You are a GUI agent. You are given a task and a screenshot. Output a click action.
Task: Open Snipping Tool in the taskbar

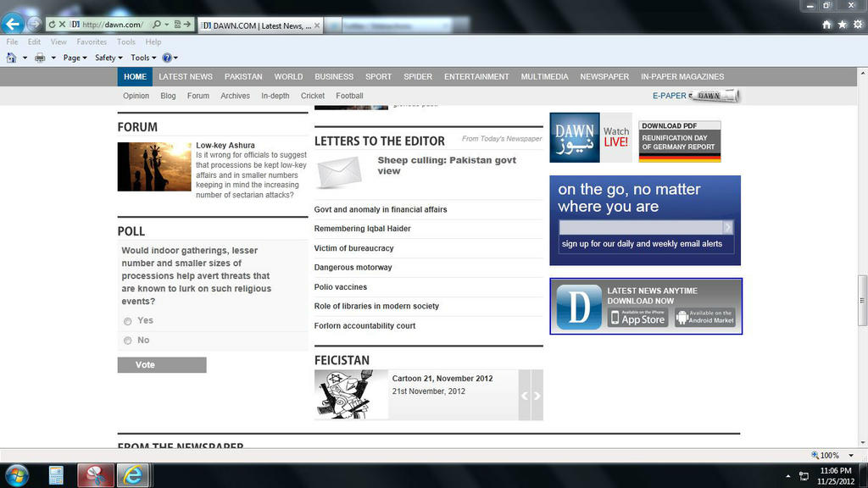point(95,476)
